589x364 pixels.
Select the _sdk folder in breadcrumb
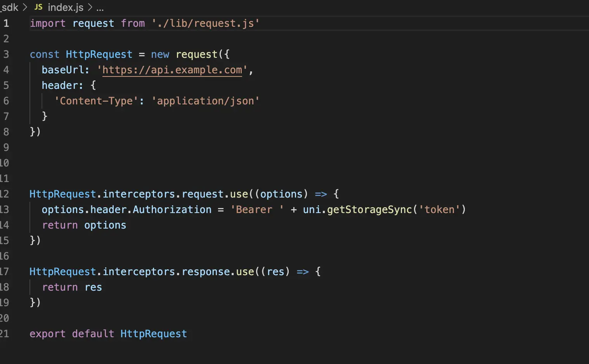(9, 7)
